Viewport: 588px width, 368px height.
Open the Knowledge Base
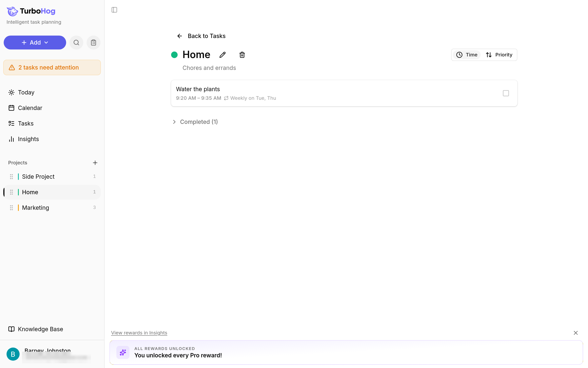[52, 329]
